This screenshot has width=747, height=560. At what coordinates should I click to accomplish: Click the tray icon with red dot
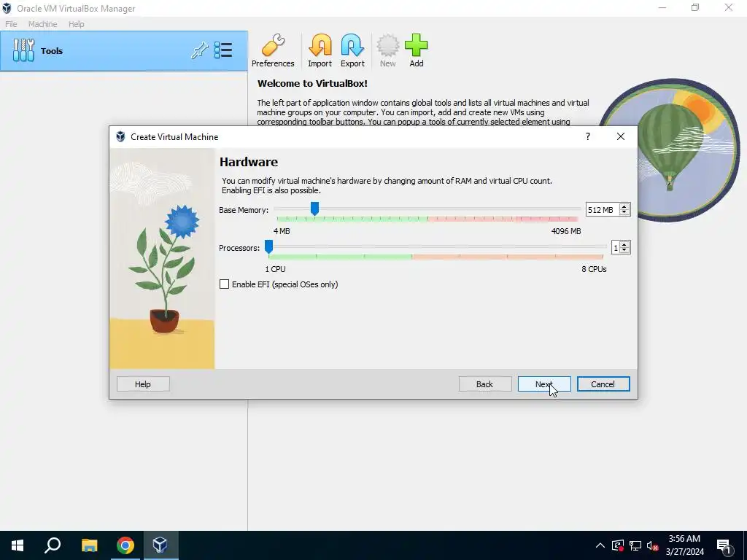617,545
